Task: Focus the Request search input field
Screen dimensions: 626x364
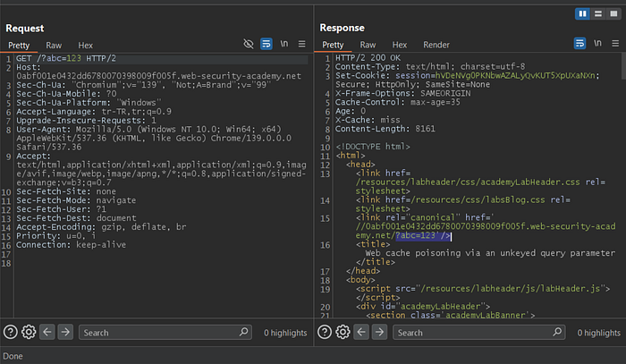Action: pos(165,333)
